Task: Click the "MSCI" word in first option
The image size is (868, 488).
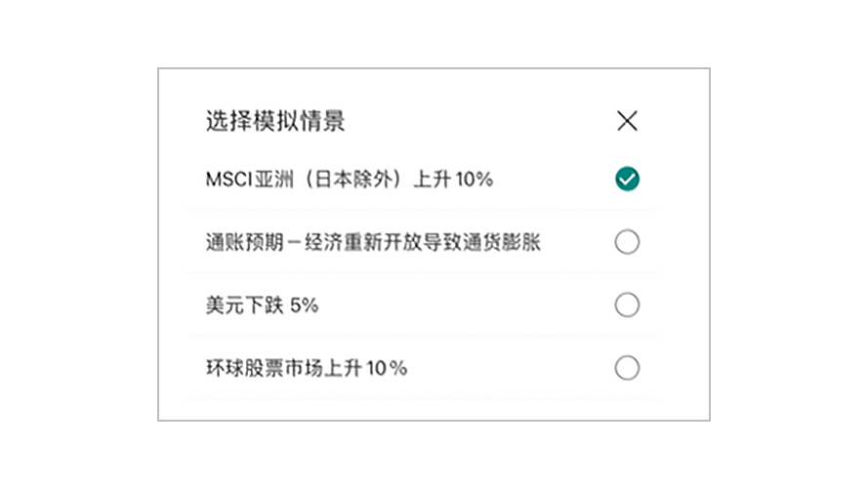Action: click(x=228, y=180)
